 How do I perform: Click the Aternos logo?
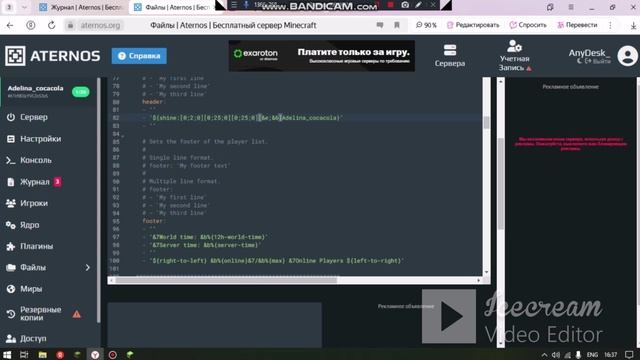click(53, 56)
